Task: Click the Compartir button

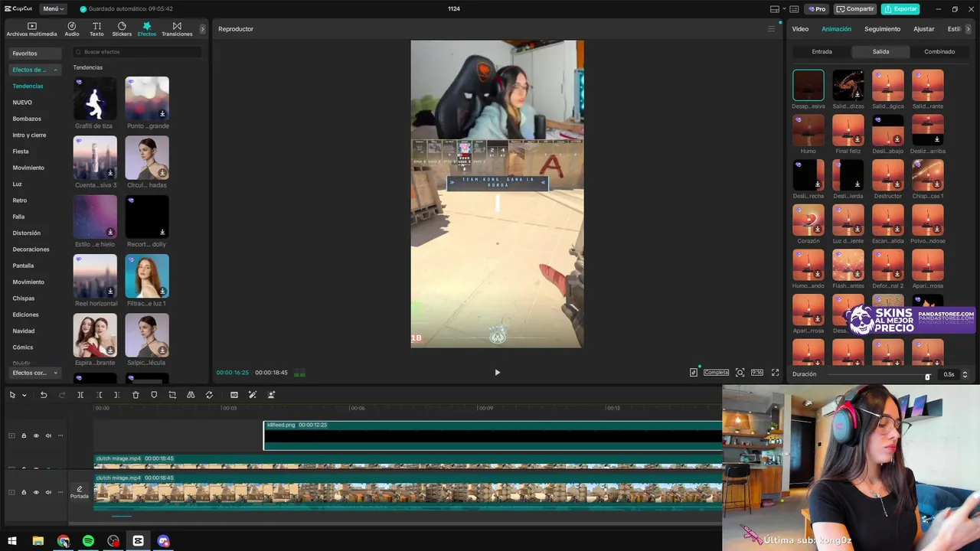Action: point(855,9)
